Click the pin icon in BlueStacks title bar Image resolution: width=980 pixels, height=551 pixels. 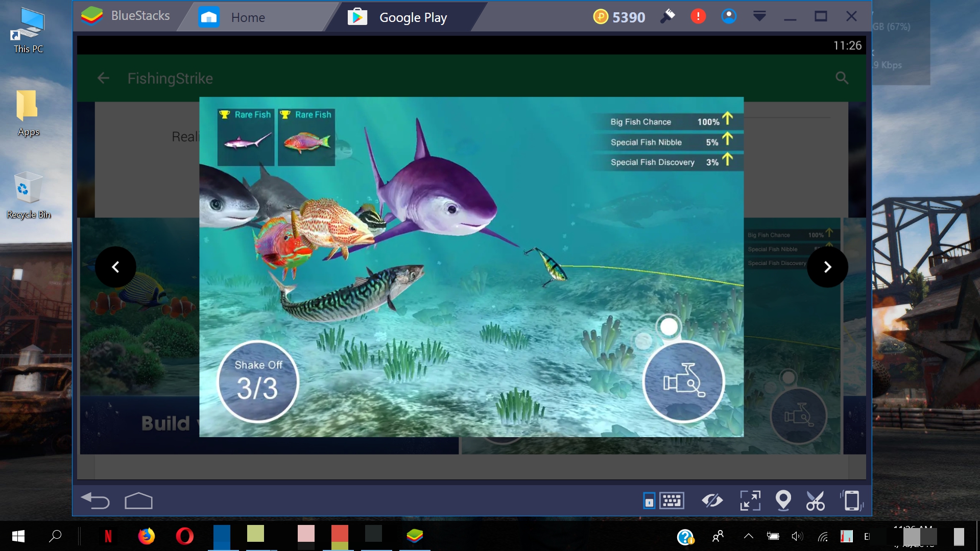[667, 16]
